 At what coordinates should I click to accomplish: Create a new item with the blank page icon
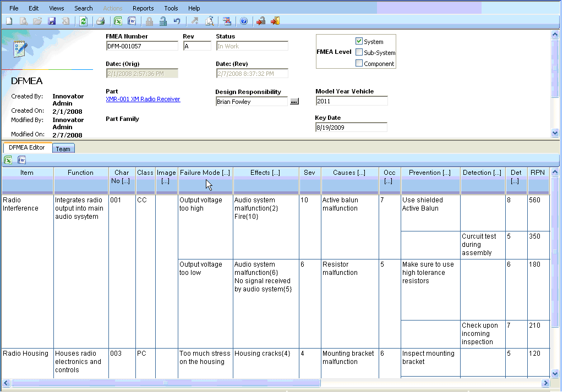click(x=9, y=21)
